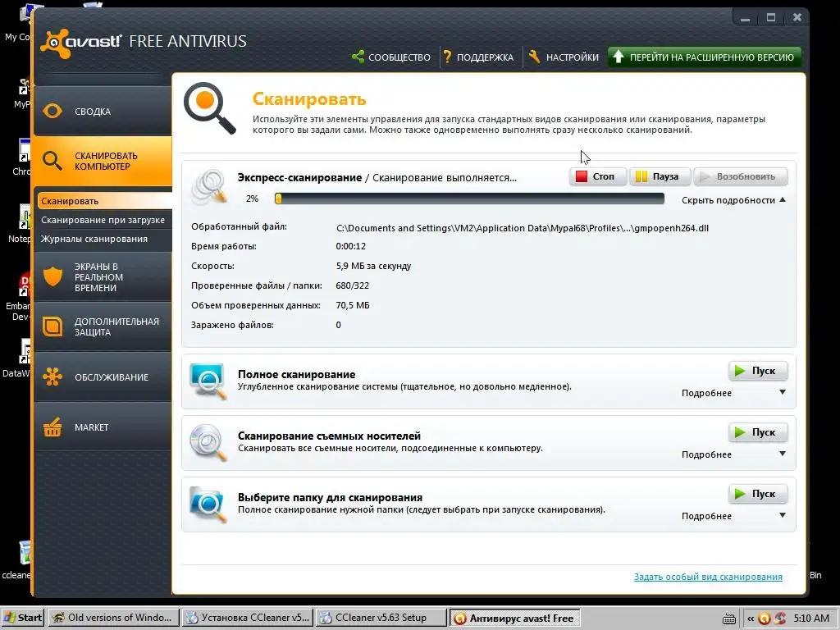Click the shield icon for real-time shields
This screenshot has width=840, height=630.
coord(52,276)
